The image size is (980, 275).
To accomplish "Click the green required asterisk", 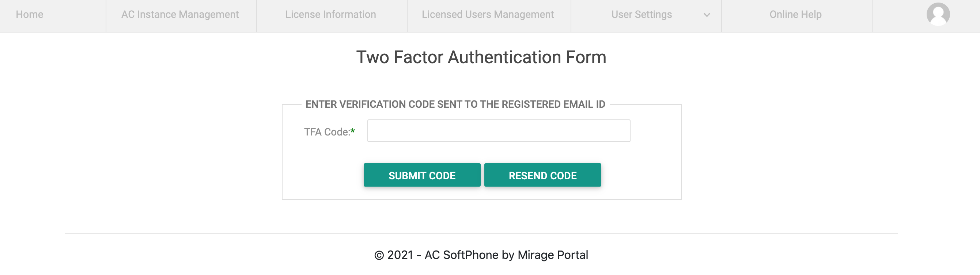I will pyautogui.click(x=353, y=131).
